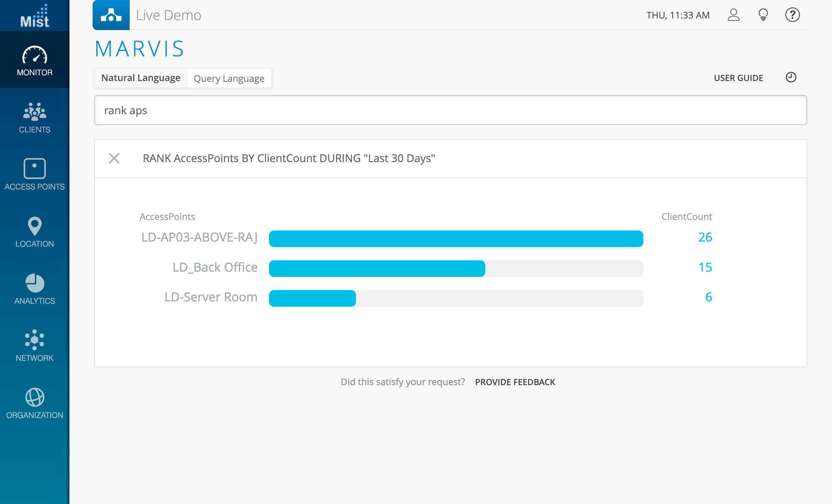832x504 pixels.
Task: Switch to Query Language tab
Action: point(229,78)
